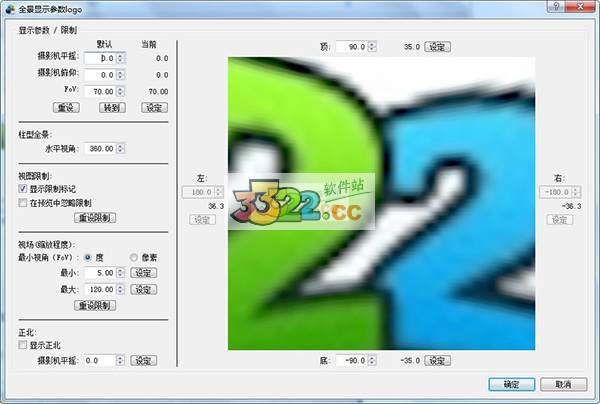The height and width of the screenshot is (404, 600).
Task: Click the 摄影机俯仰 default value field
Action: pyautogui.click(x=101, y=75)
